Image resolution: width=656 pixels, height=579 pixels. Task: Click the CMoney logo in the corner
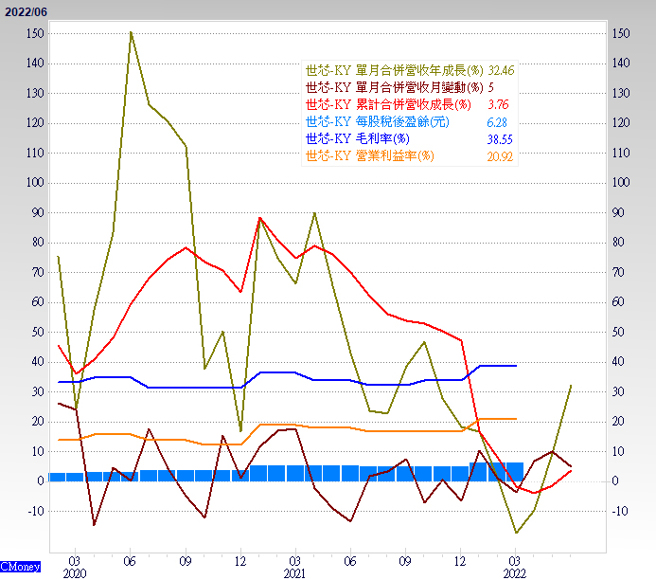point(21,566)
